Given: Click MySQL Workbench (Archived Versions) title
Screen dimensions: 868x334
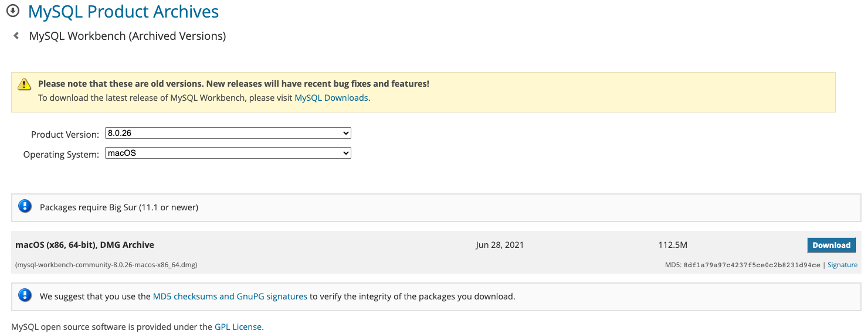Looking at the screenshot, I should pyautogui.click(x=127, y=36).
